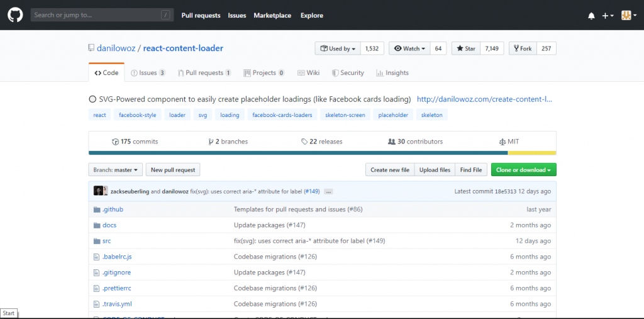644x319 pixels.
Task: Click the language breakdown color bar
Action: [x=323, y=153]
